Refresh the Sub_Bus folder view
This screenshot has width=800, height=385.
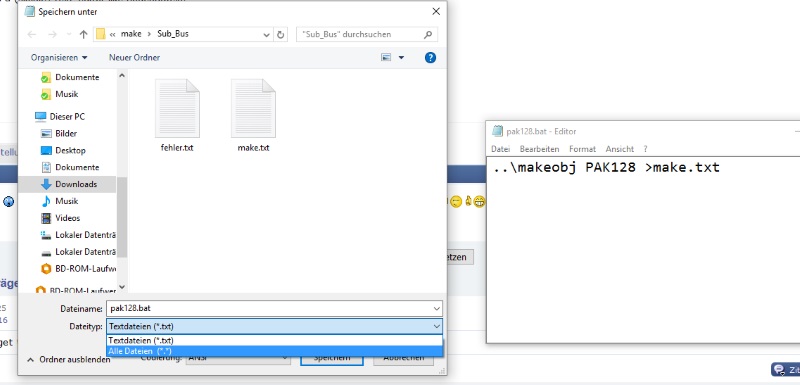point(281,34)
